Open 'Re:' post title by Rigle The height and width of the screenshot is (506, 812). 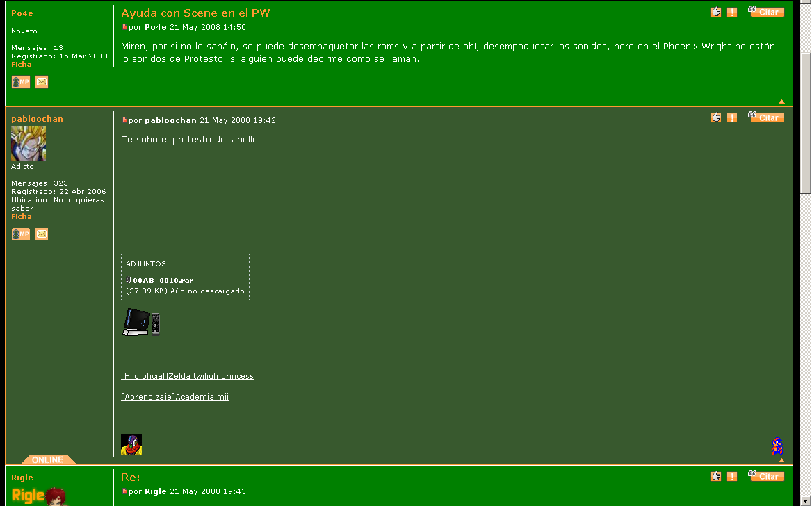click(x=131, y=477)
